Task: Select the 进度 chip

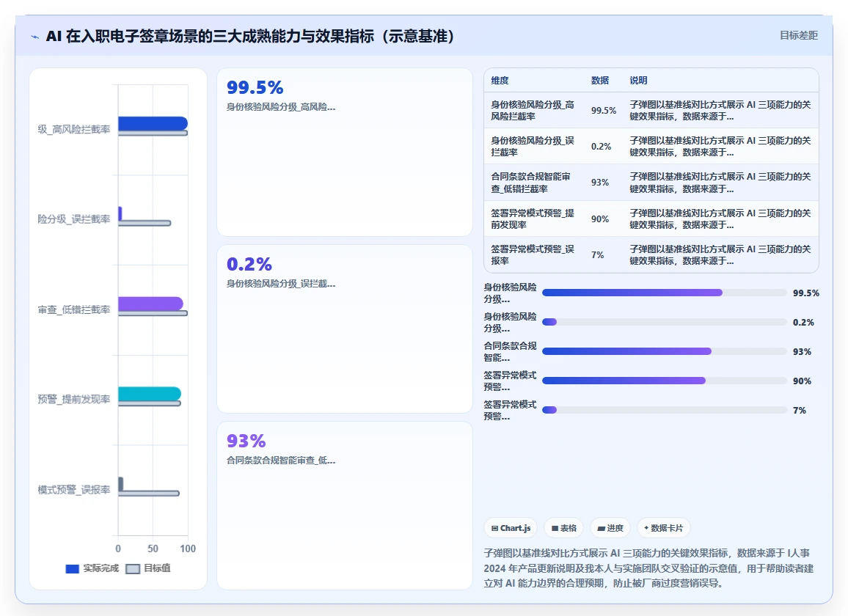Action: pos(610,528)
